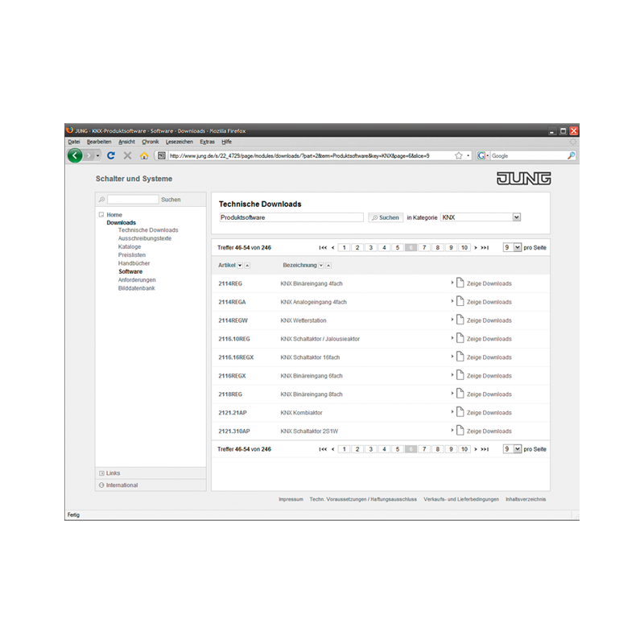Image resolution: width=644 pixels, height=644 pixels.
Task: Open the Firefox home page icon
Action: [144, 155]
